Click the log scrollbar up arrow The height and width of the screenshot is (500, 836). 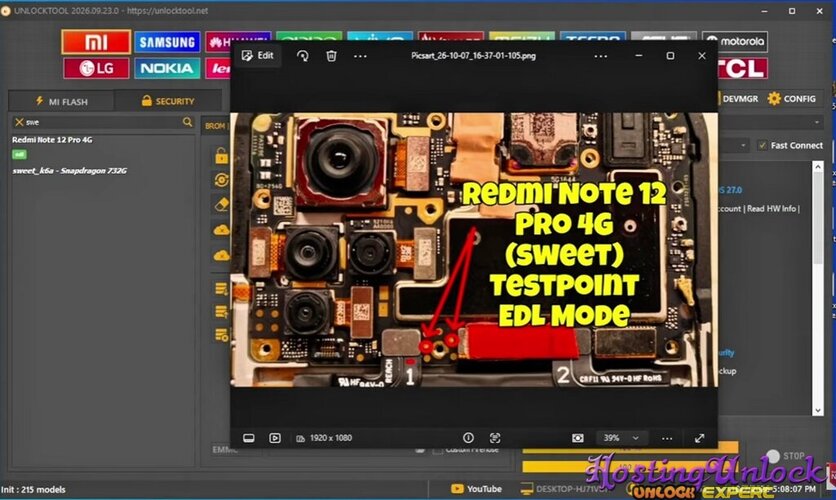point(818,167)
